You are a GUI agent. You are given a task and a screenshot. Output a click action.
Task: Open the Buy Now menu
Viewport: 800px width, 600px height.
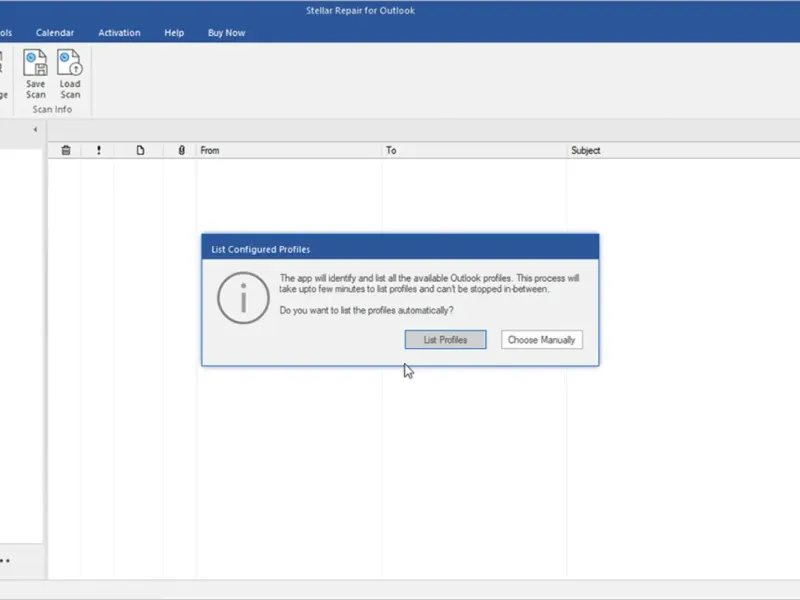226,33
